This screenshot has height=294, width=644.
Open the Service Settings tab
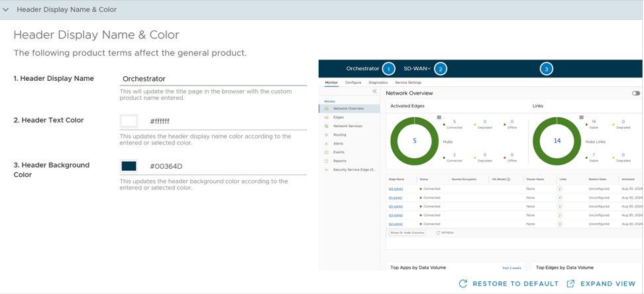[408, 83]
